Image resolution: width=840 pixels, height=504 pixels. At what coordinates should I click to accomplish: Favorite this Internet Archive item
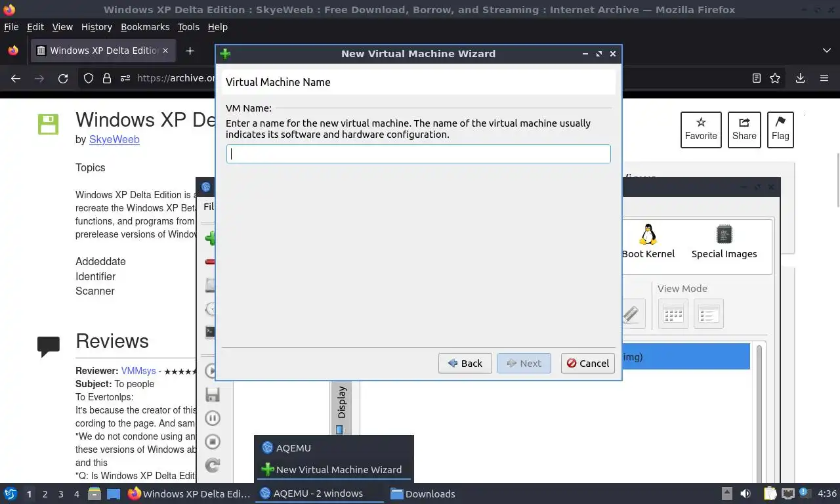pyautogui.click(x=701, y=129)
